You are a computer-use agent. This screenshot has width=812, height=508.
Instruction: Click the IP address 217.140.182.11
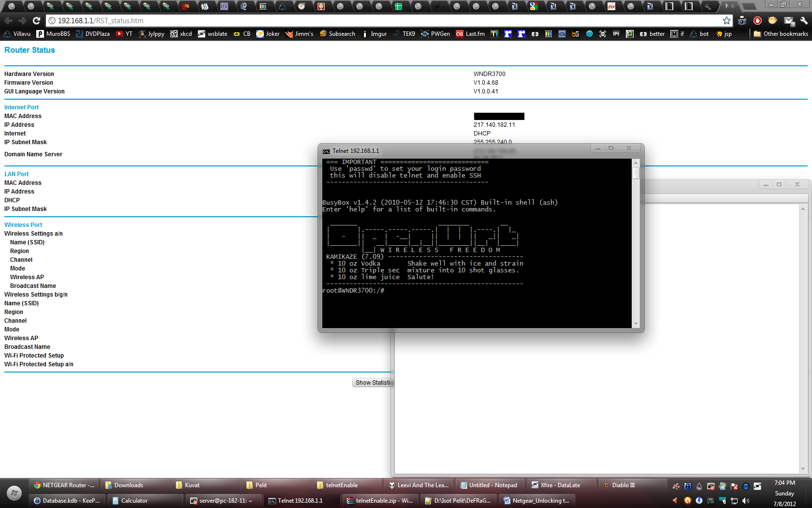[494, 125]
